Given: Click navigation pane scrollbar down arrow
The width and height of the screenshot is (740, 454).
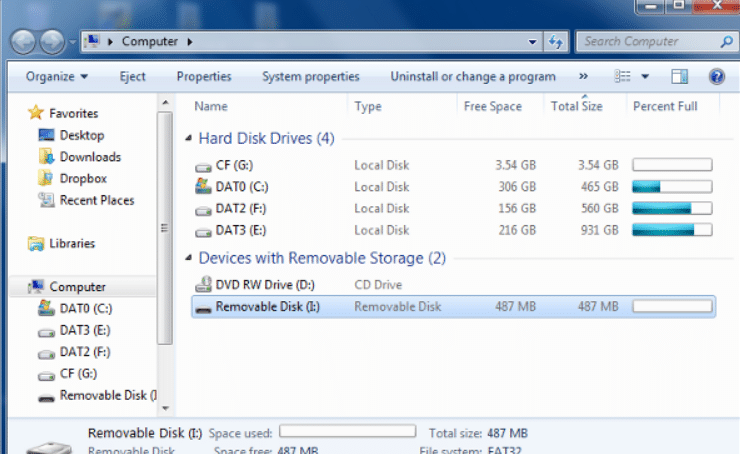Looking at the screenshot, I should [x=165, y=409].
